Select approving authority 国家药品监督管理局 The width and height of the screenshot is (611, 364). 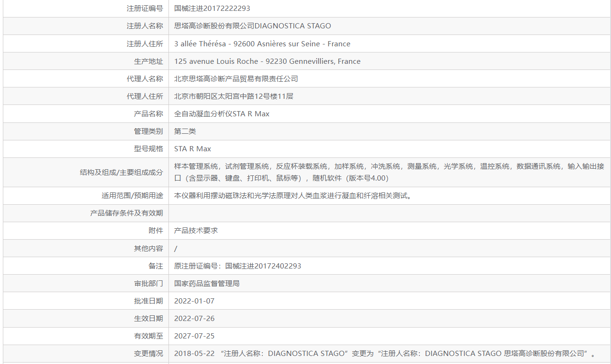207,283
